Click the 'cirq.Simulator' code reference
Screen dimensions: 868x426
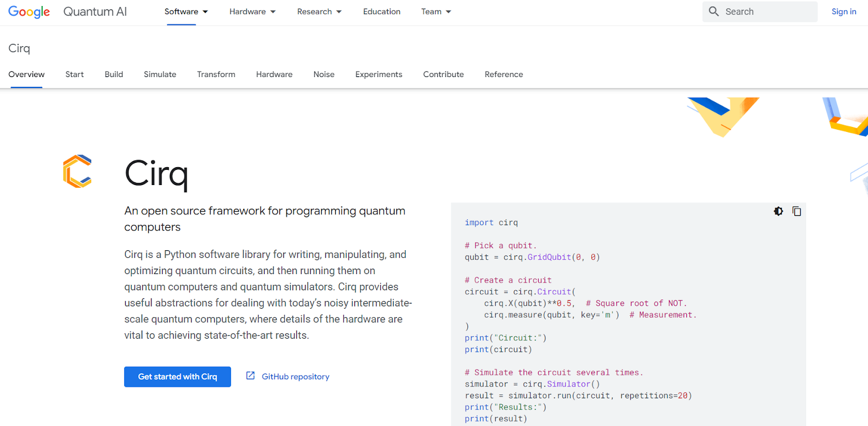pyautogui.click(x=557, y=384)
